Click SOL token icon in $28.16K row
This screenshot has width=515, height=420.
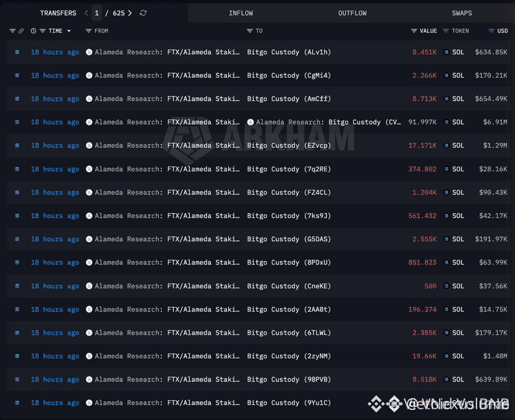[x=447, y=169]
